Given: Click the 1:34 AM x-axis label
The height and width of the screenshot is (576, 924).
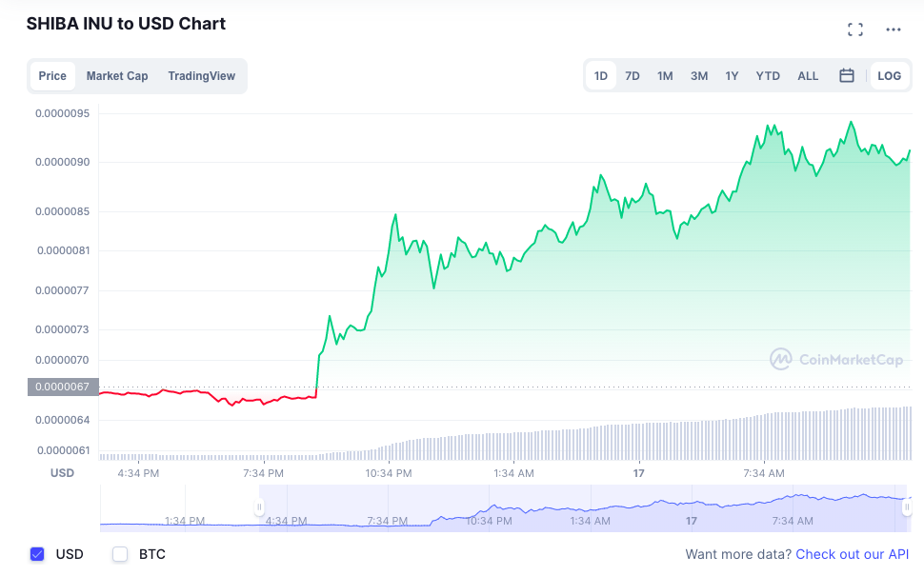Looking at the screenshot, I should tap(513, 473).
